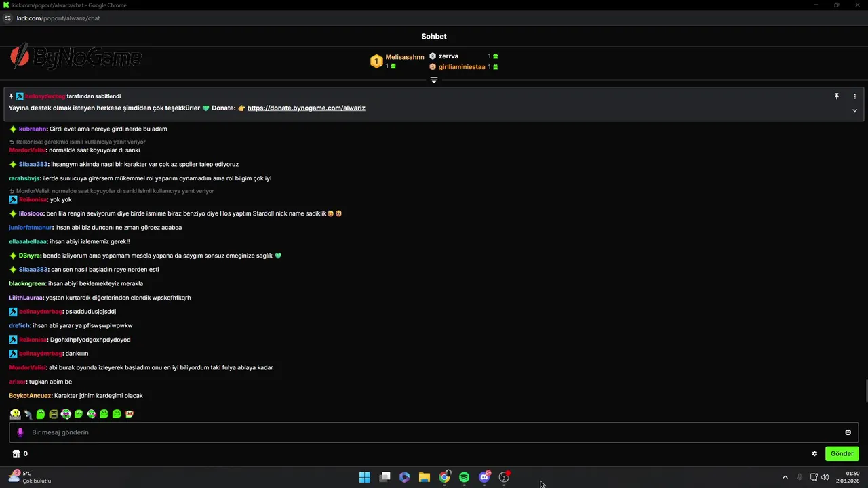Click username kubraahn in chat
Viewport: 868px width, 488px height.
pyautogui.click(x=33, y=129)
